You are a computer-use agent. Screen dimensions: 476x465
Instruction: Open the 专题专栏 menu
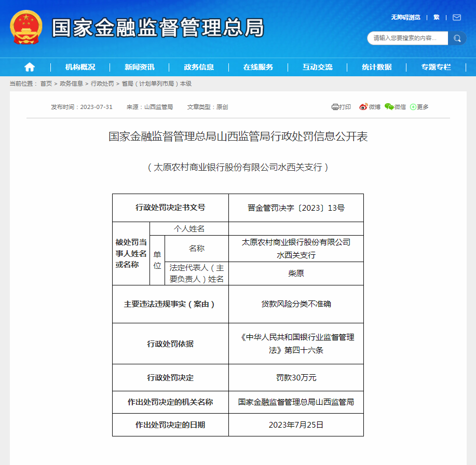(x=436, y=67)
